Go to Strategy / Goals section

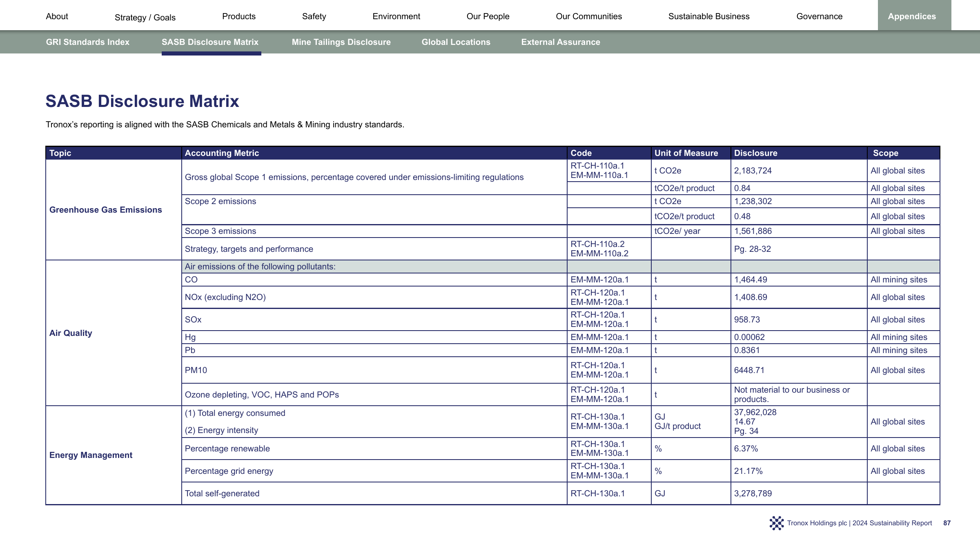click(x=145, y=18)
